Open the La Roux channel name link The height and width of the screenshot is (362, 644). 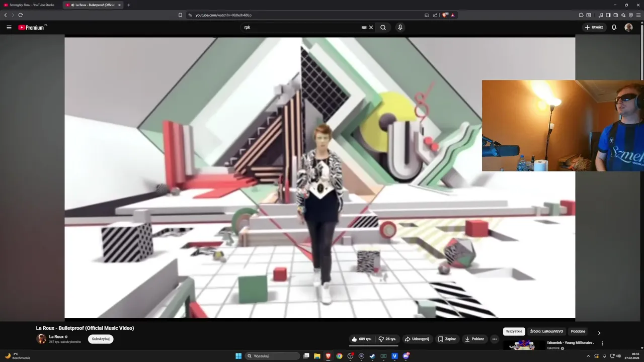pos(56,337)
